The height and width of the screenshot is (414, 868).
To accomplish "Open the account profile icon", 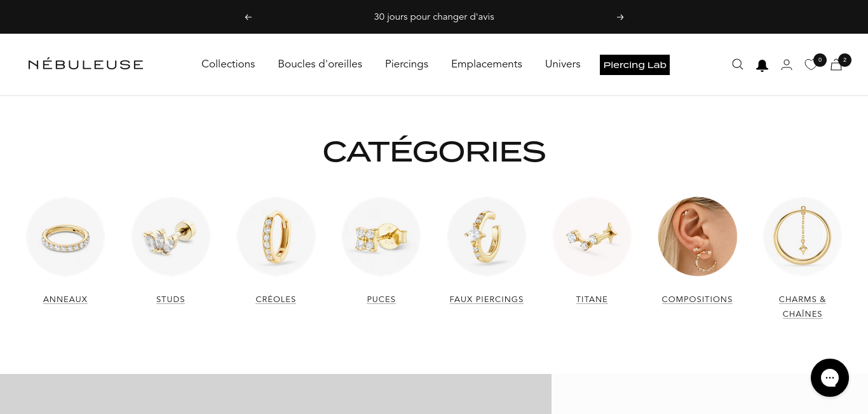I will pyautogui.click(x=787, y=64).
